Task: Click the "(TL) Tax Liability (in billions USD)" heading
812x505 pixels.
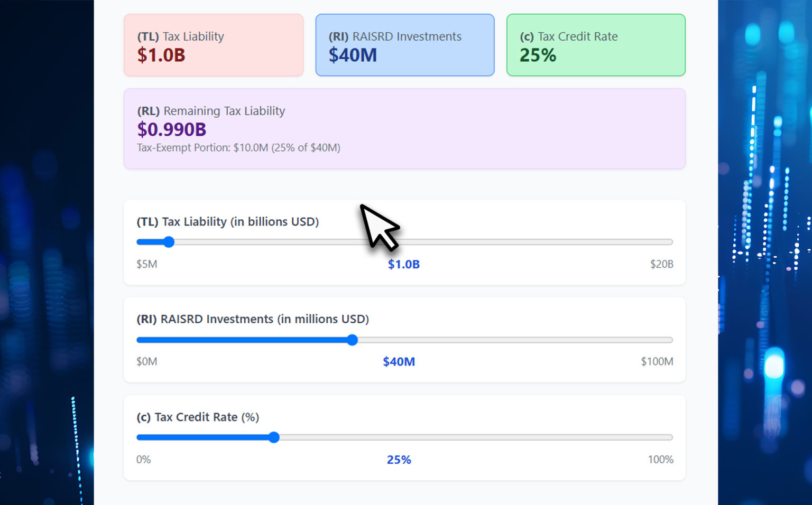Action: [x=227, y=222]
